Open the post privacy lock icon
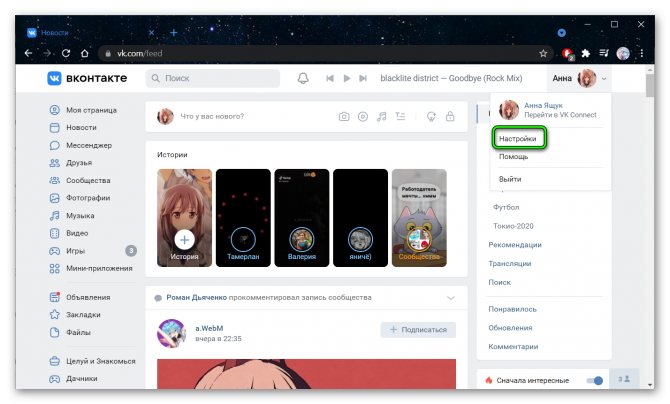The height and width of the screenshot is (404, 670). [x=450, y=116]
